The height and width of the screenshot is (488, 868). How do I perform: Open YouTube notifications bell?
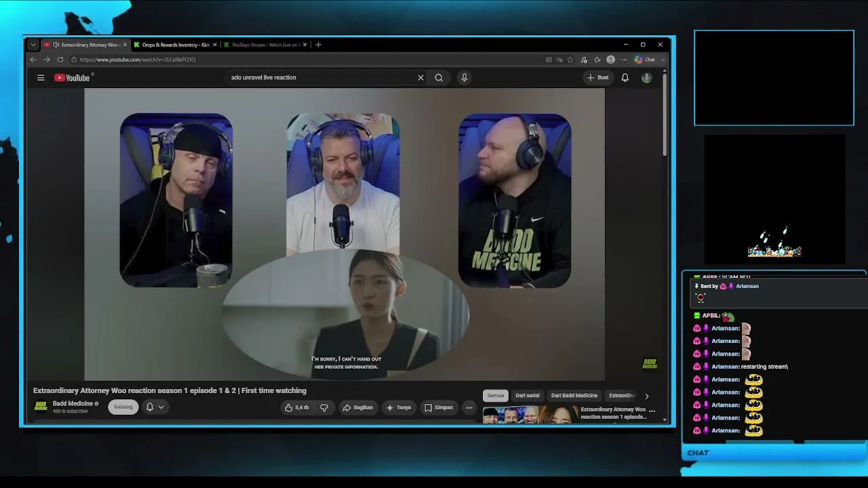625,77
